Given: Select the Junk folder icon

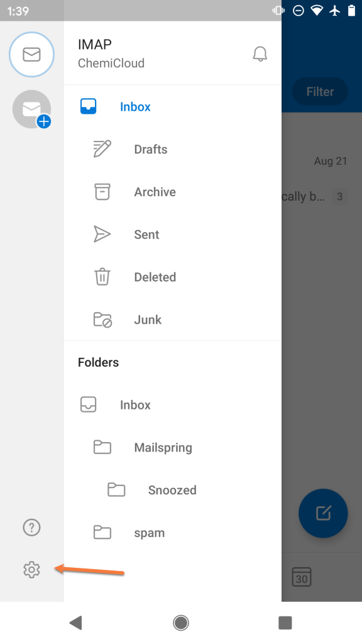Looking at the screenshot, I should click(102, 319).
